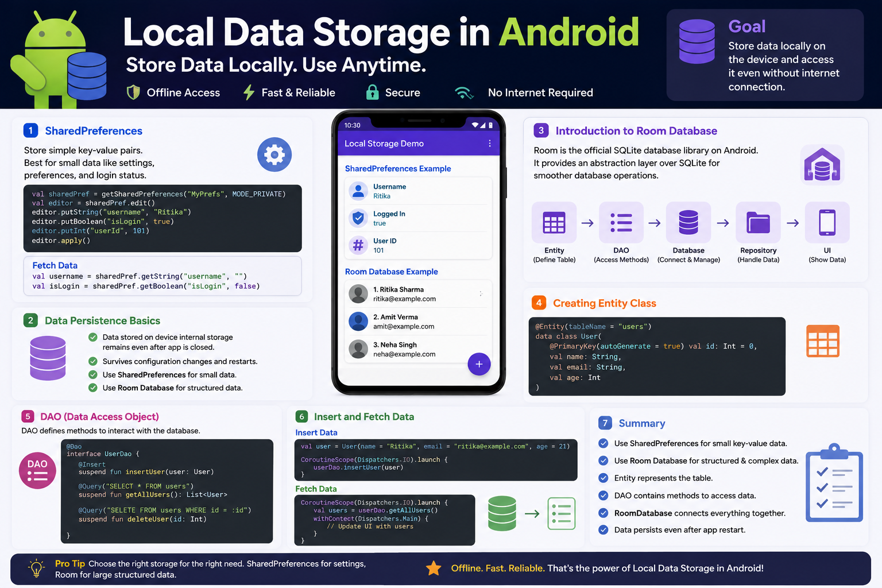The height and width of the screenshot is (588, 882).
Task: Click the SharedPreferences Example heading
Action: 398,169
